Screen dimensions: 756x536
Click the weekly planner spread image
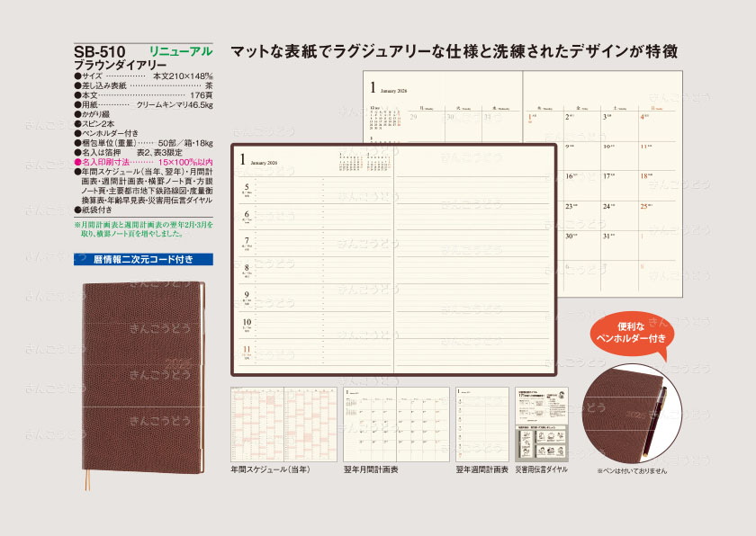tap(394, 260)
